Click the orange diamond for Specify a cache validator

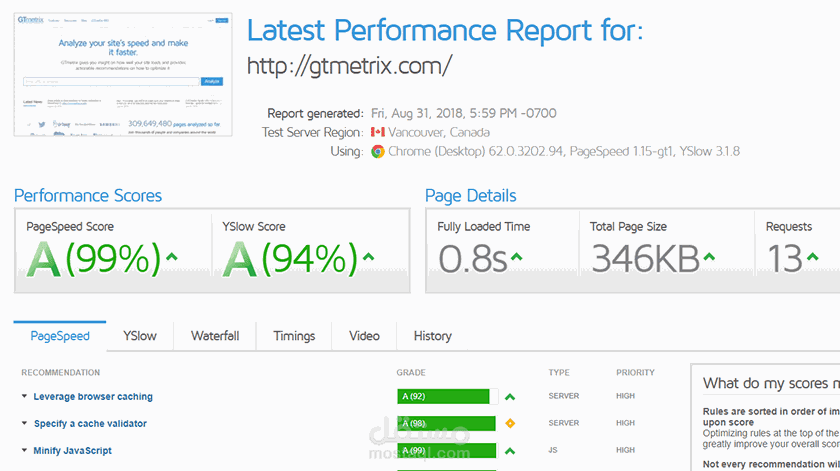pyautogui.click(x=510, y=423)
